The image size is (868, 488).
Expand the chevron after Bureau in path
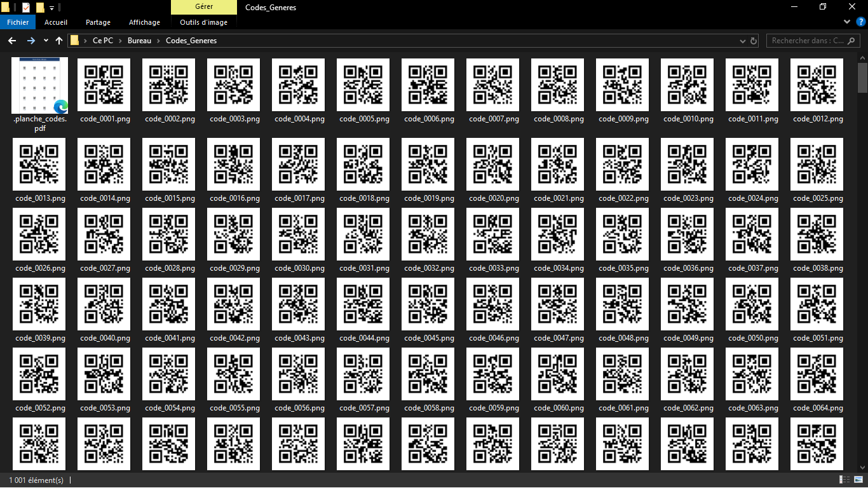tap(158, 41)
